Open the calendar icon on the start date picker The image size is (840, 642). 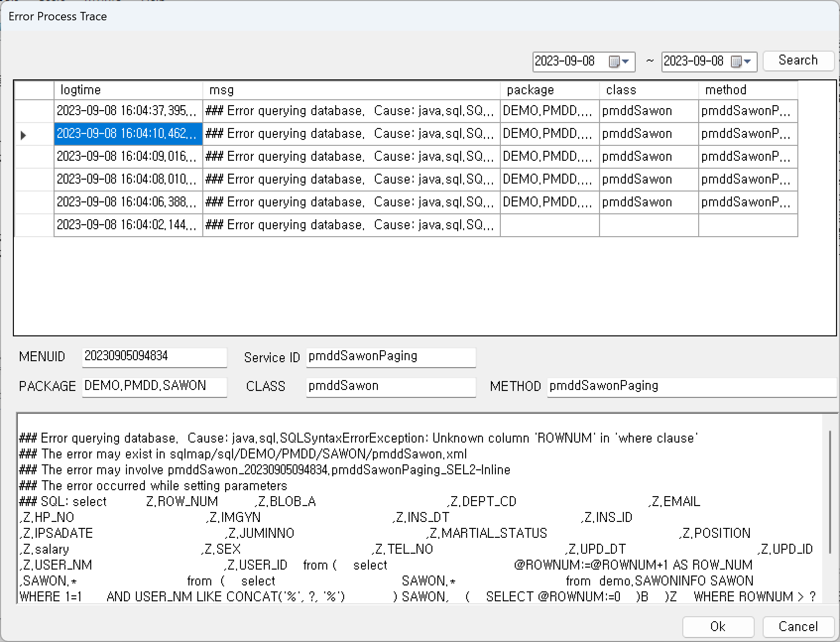[x=615, y=62]
